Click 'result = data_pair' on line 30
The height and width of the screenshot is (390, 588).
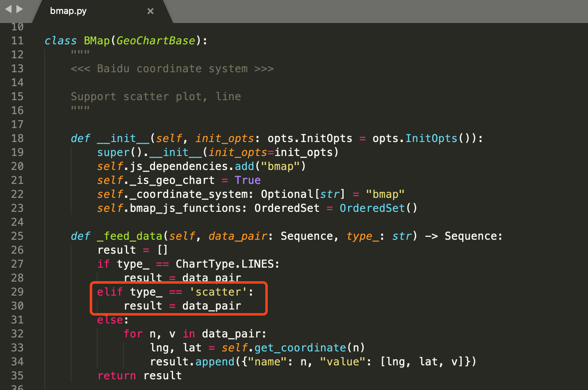182,306
